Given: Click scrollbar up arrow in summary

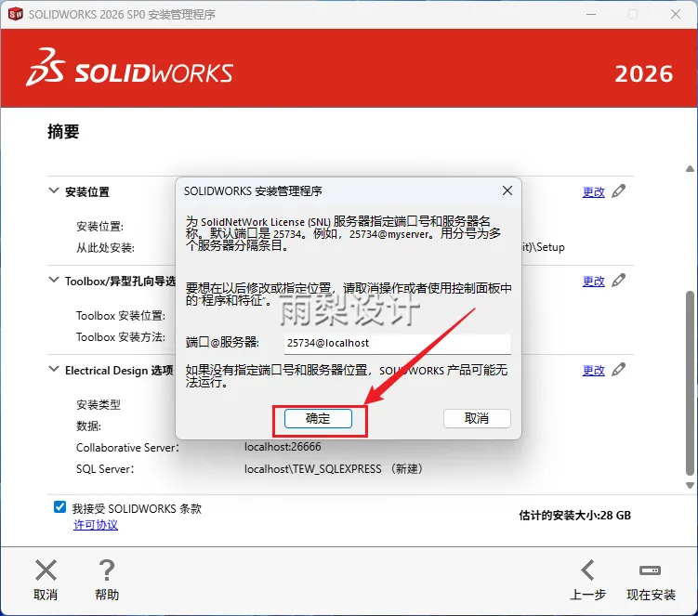Looking at the screenshot, I should (690, 169).
